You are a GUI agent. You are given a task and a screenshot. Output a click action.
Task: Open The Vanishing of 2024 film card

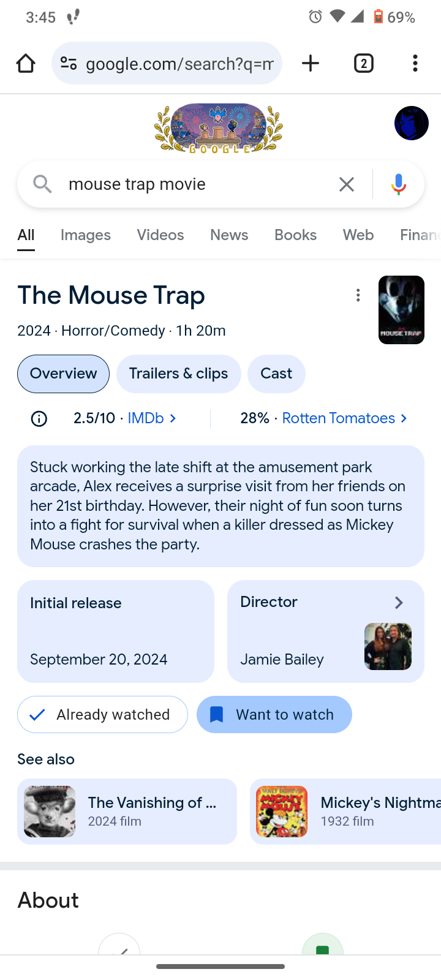[127, 811]
